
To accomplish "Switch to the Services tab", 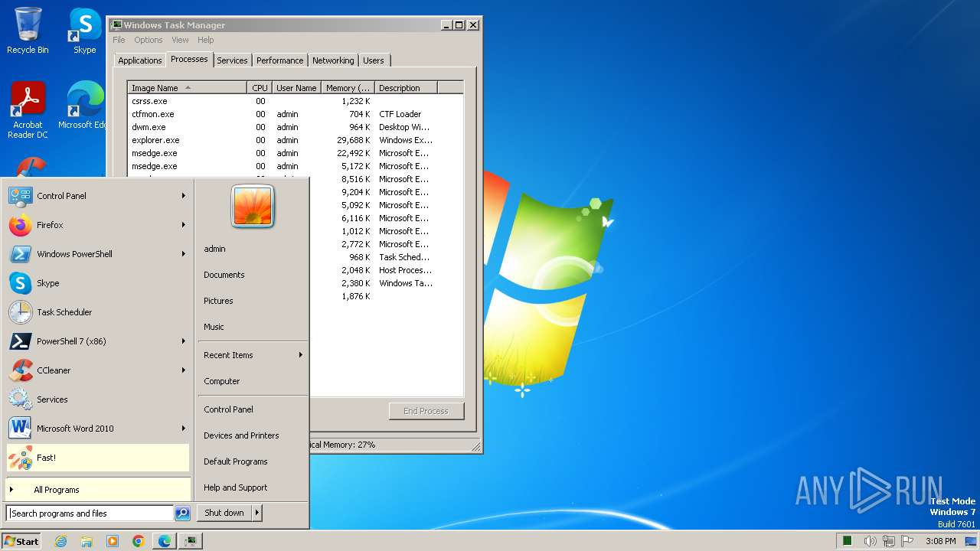I will click(x=232, y=60).
